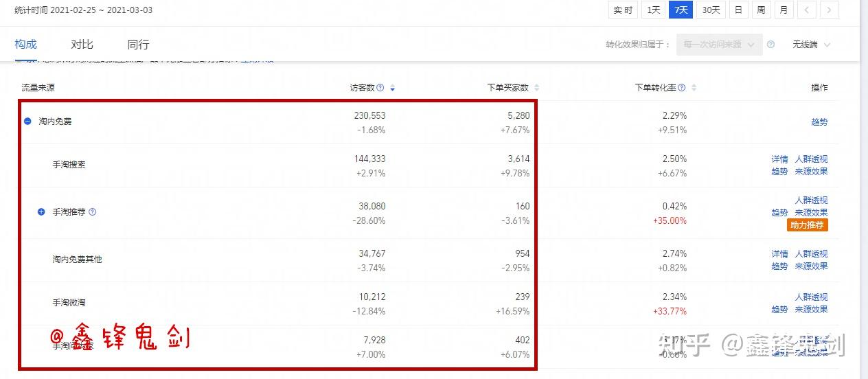Image resolution: width=868 pixels, height=379 pixels.
Task: Sort by 下单转化率 column arrows
Action: point(694,88)
